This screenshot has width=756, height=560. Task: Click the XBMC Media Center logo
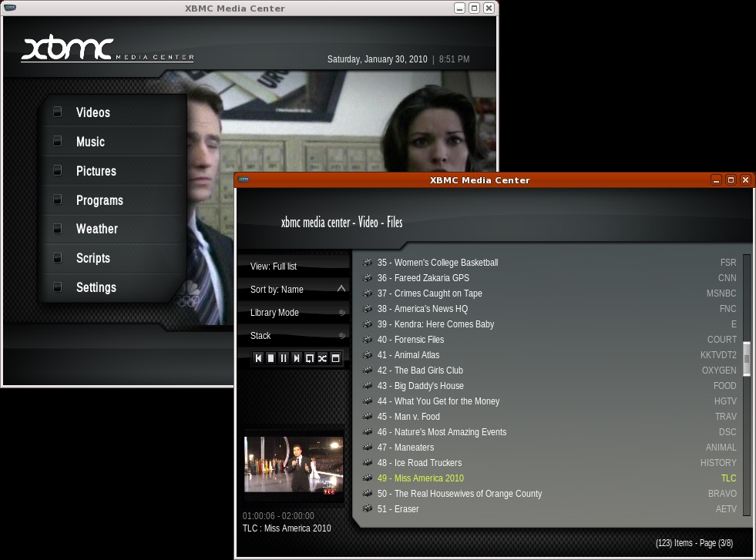tap(107, 49)
